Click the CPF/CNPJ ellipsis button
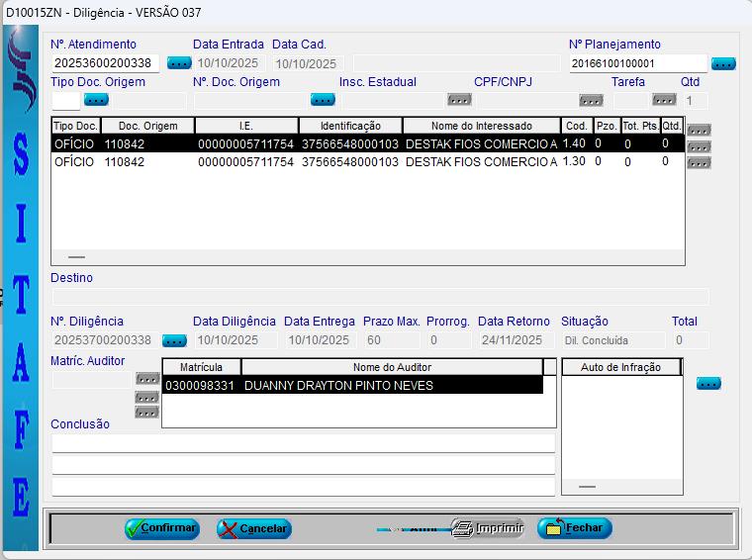This screenshot has width=752, height=560. pos(591,100)
